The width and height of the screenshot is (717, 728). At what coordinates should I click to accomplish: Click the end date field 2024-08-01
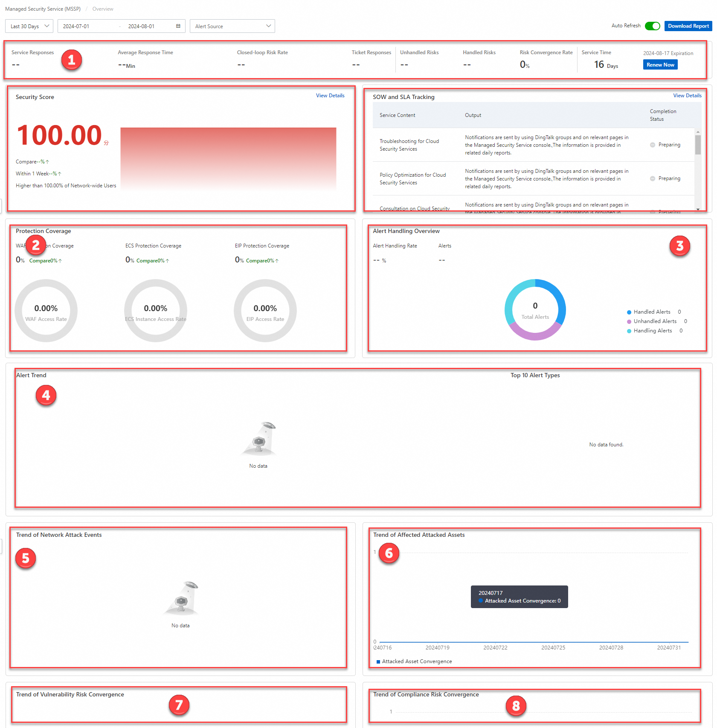coord(142,26)
